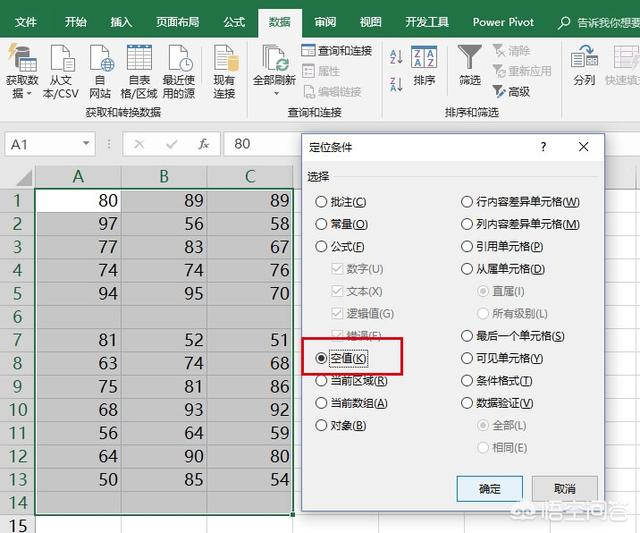Select Precedents (引用单元格) radio
This screenshot has width=640, height=533.
[467, 247]
